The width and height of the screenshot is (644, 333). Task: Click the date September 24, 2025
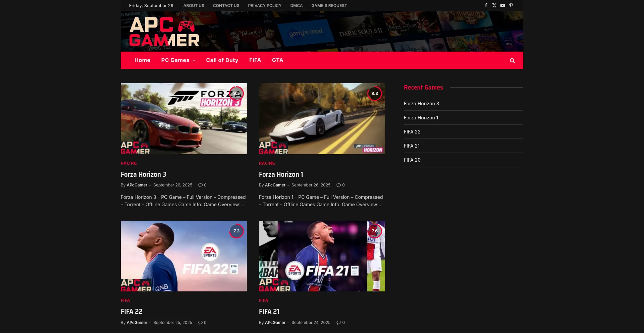click(311, 323)
